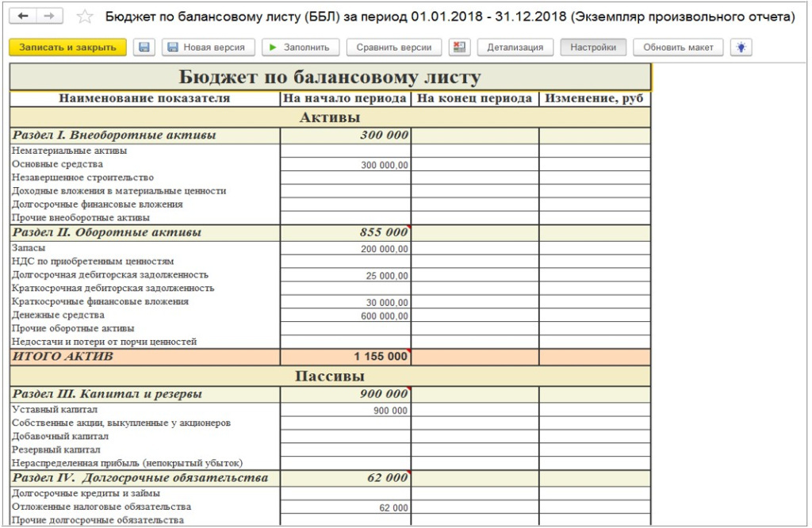Toggle the Настройки button
The height and width of the screenshot is (528, 812).
[593, 47]
